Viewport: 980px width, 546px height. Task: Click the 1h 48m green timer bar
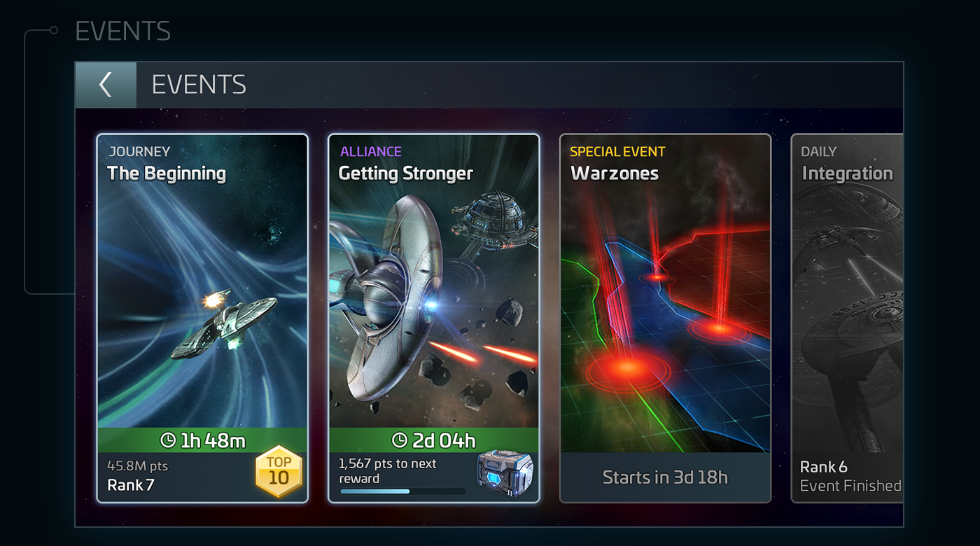click(202, 440)
